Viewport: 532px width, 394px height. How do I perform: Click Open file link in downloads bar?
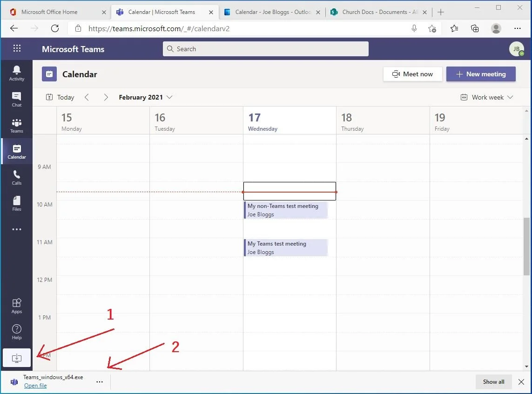tap(35, 386)
